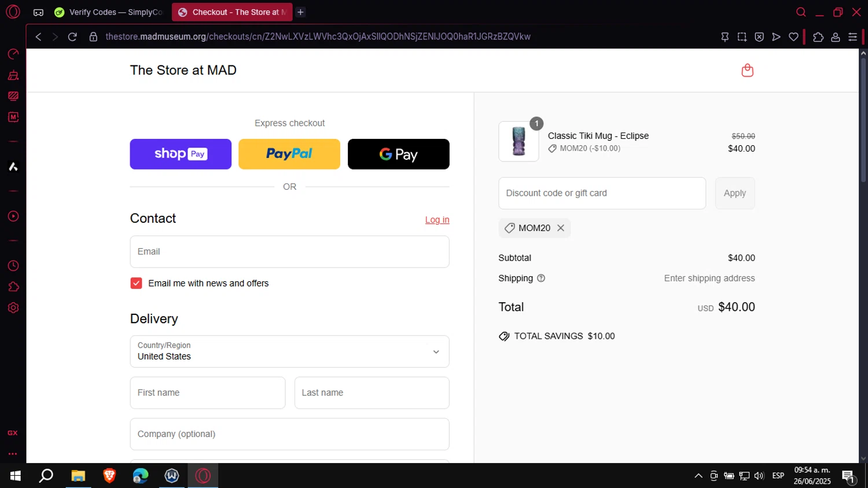View site security lock info
This screenshot has height=488, width=868.
[x=93, y=36]
